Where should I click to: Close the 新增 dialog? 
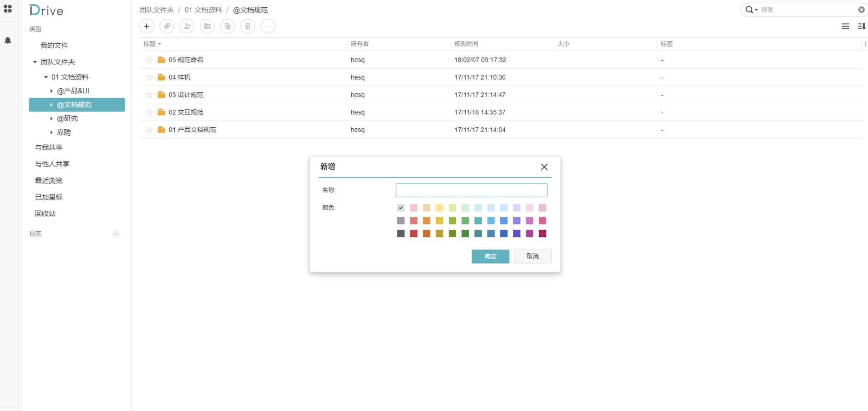tap(544, 167)
